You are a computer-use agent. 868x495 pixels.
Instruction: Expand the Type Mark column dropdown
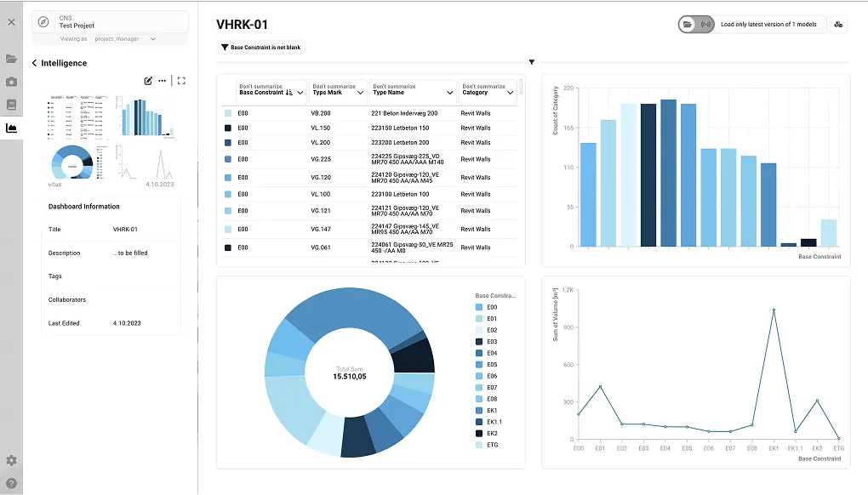pos(361,93)
